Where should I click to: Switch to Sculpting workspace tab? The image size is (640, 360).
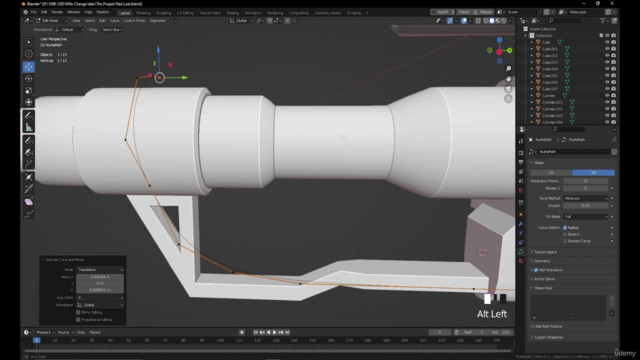pyautogui.click(x=164, y=13)
